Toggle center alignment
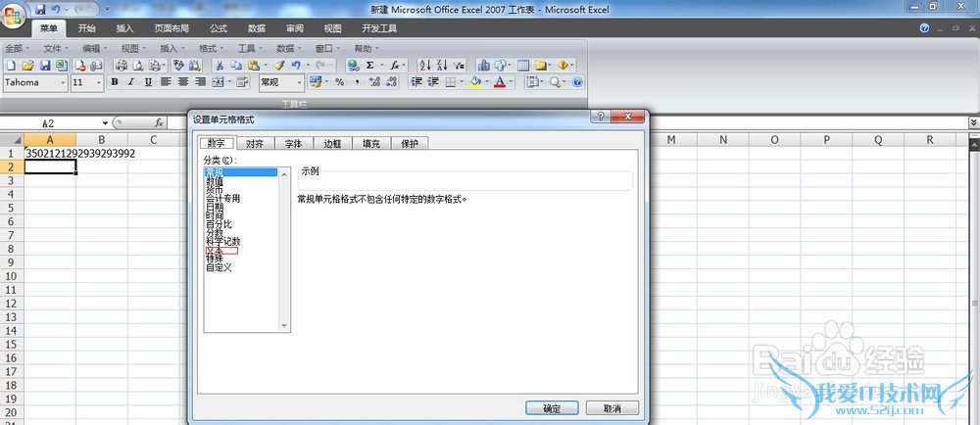The width and height of the screenshot is (980, 425). coord(183,82)
